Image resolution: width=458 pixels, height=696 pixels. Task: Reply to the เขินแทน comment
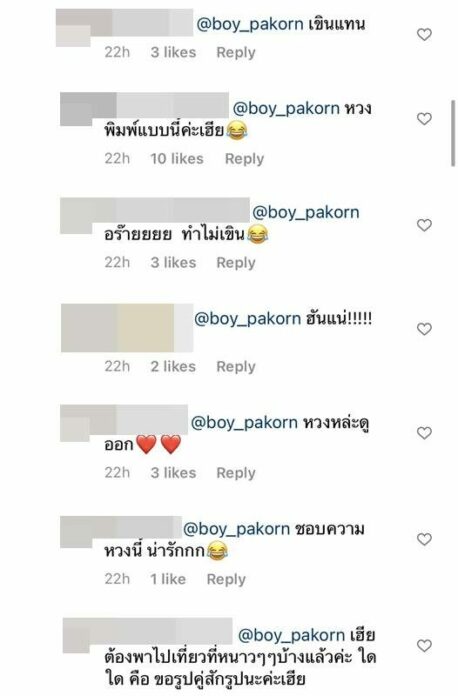[236, 53]
